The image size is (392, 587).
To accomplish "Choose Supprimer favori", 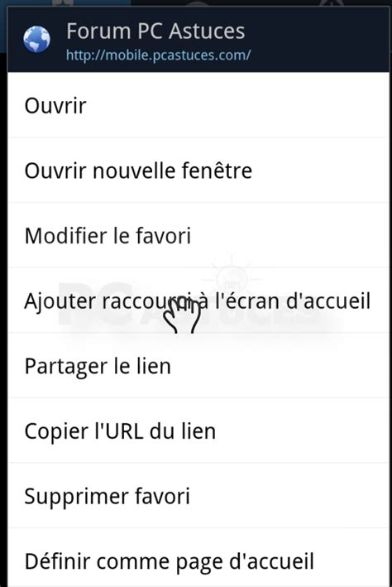I will click(x=198, y=496).
